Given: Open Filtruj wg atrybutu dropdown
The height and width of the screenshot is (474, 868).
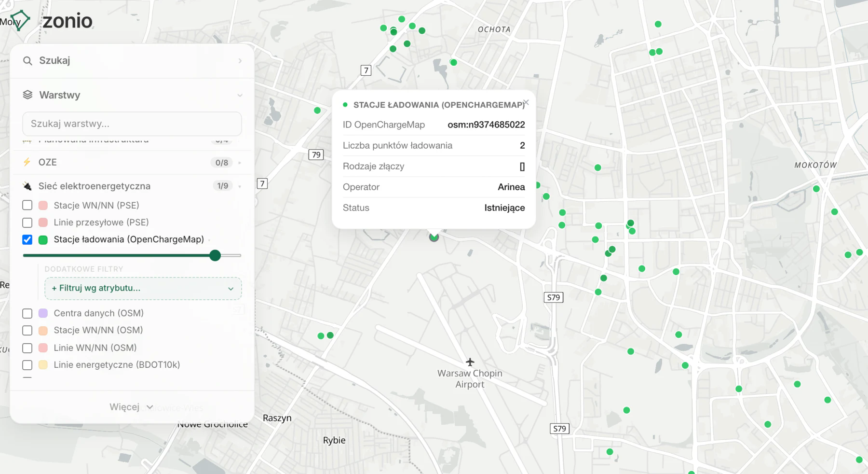Looking at the screenshot, I should 143,288.
